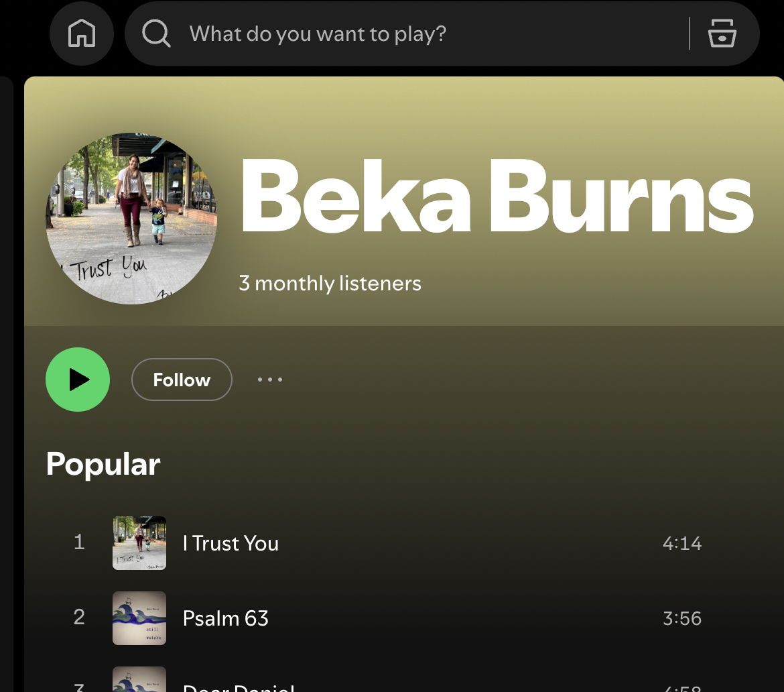This screenshot has width=784, height=692.
Task: Click the Popular section heading
Action: pos(103,464)
